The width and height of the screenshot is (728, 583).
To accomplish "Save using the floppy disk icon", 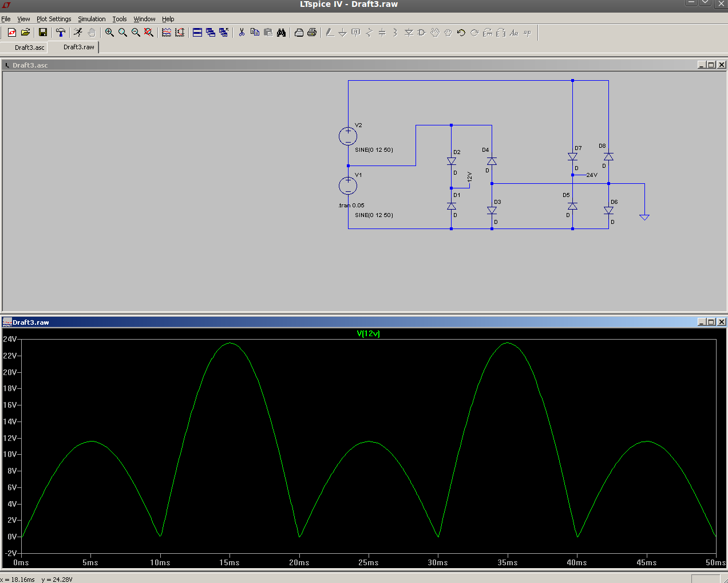I will [42, 33].
